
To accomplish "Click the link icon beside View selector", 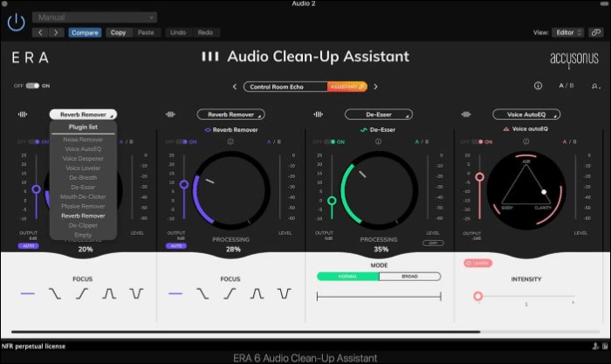I will pos(595,32).
